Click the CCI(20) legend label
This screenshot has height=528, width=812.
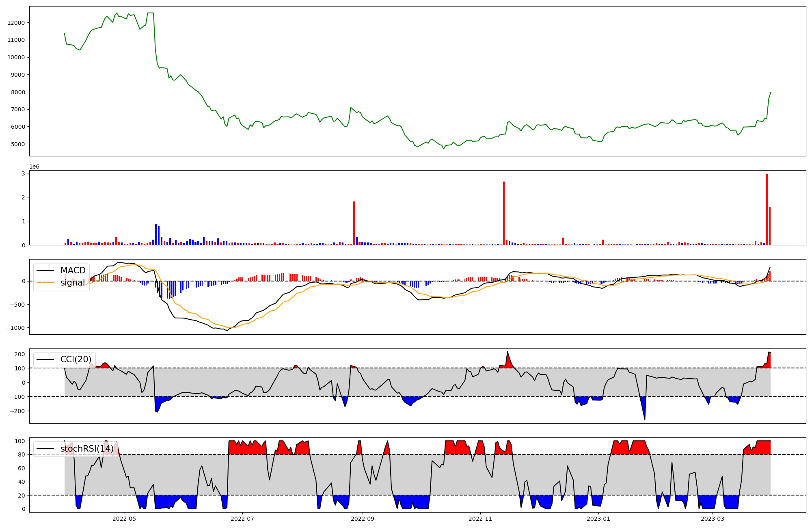coord(76,359)
